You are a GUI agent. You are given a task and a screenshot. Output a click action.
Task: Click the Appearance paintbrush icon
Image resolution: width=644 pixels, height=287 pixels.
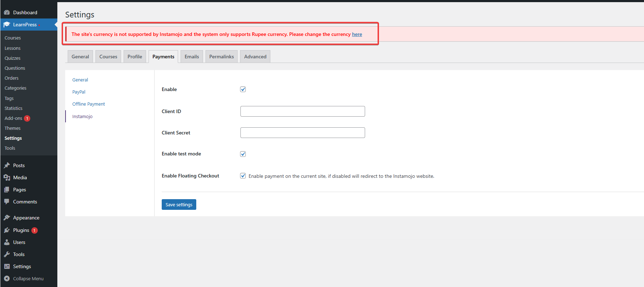[7, 218]
